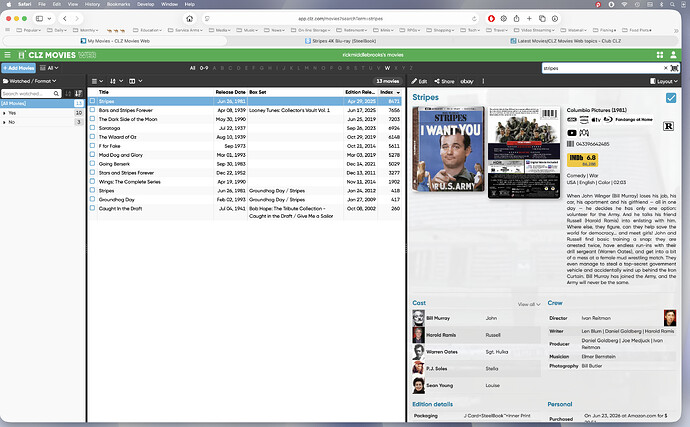Screen dimensions: 690x427
Task: Click the Safari home icon
Action: (190, 18)
